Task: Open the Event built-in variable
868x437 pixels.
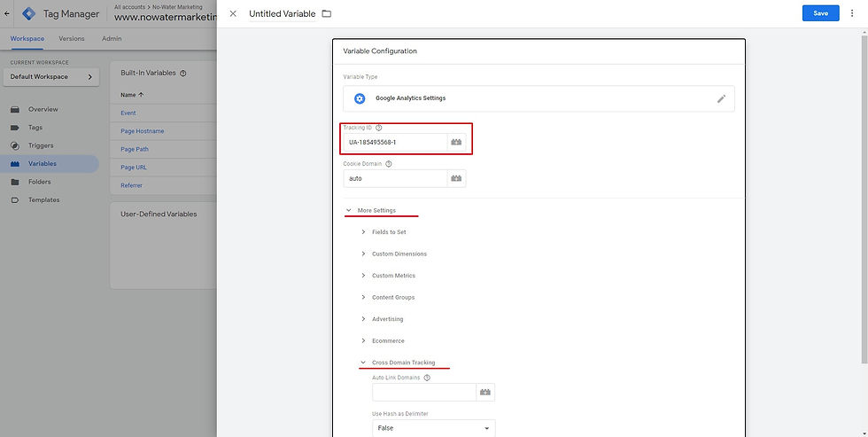Action: [x=128, y=113]
